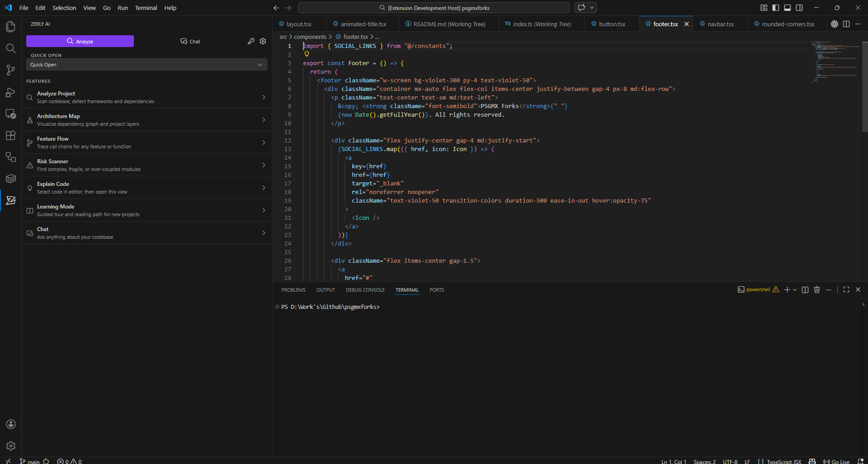Open the Terminal menu
Image resolution: width=868 pixels, height=464 pixels.
(x=146, y=8)
